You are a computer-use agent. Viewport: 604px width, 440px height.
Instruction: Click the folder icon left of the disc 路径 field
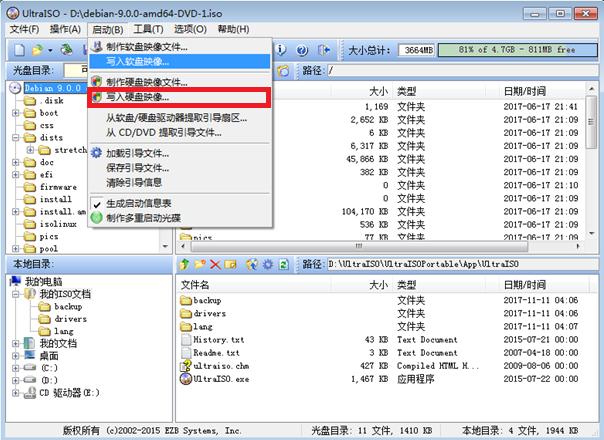283,71
